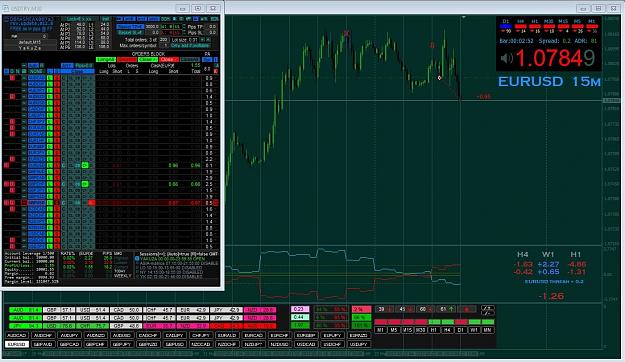Viewport: 625px width, 362px height.
Task: Click the green up arrow beside 61
Action: 451,309
